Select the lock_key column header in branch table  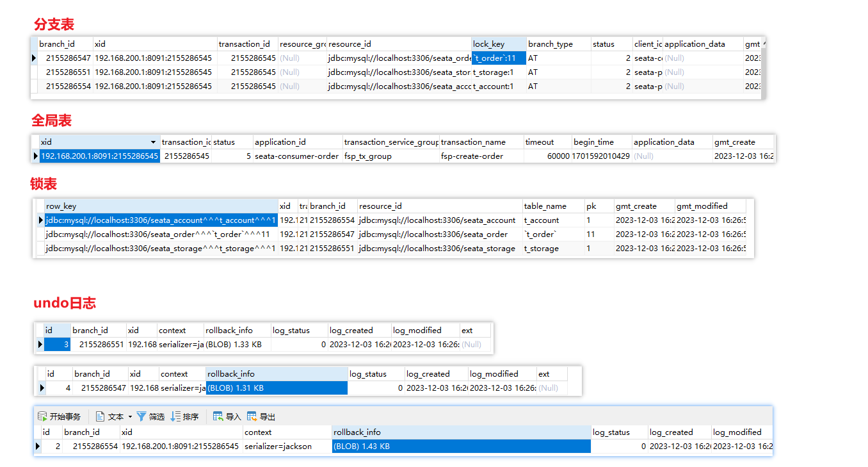499,44
